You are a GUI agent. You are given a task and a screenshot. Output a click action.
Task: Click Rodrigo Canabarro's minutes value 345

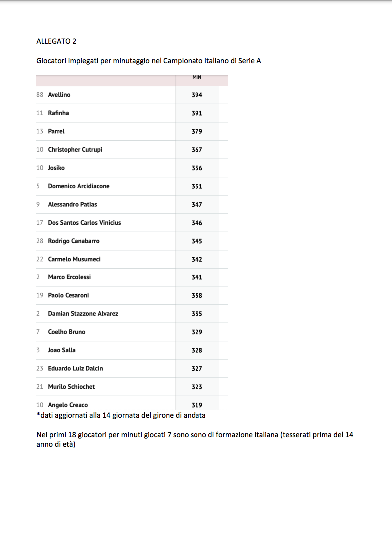[x=197, y=241]
